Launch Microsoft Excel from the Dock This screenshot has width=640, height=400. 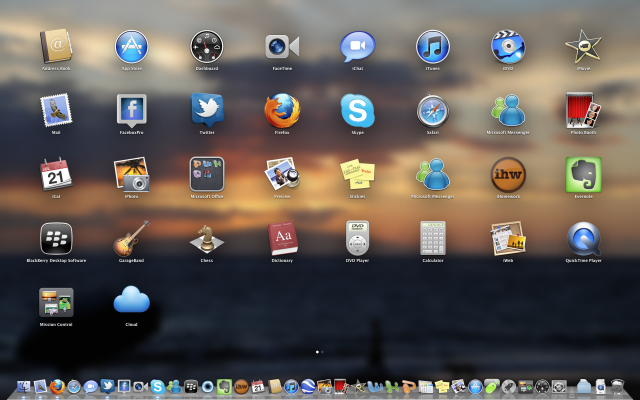click(391, 386)
